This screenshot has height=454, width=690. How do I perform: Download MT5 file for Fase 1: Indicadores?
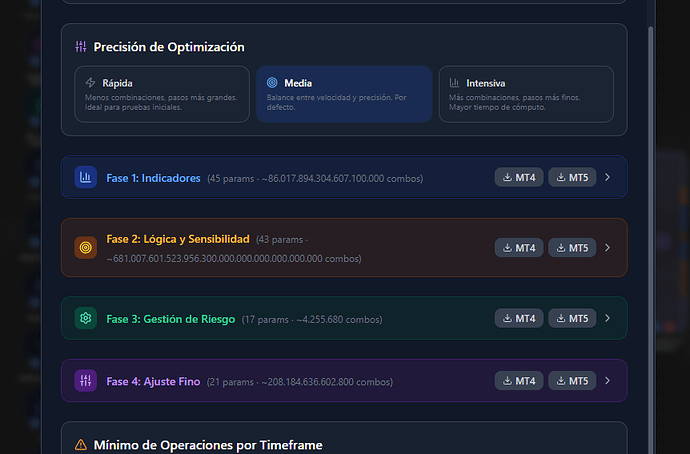(572, 177)
